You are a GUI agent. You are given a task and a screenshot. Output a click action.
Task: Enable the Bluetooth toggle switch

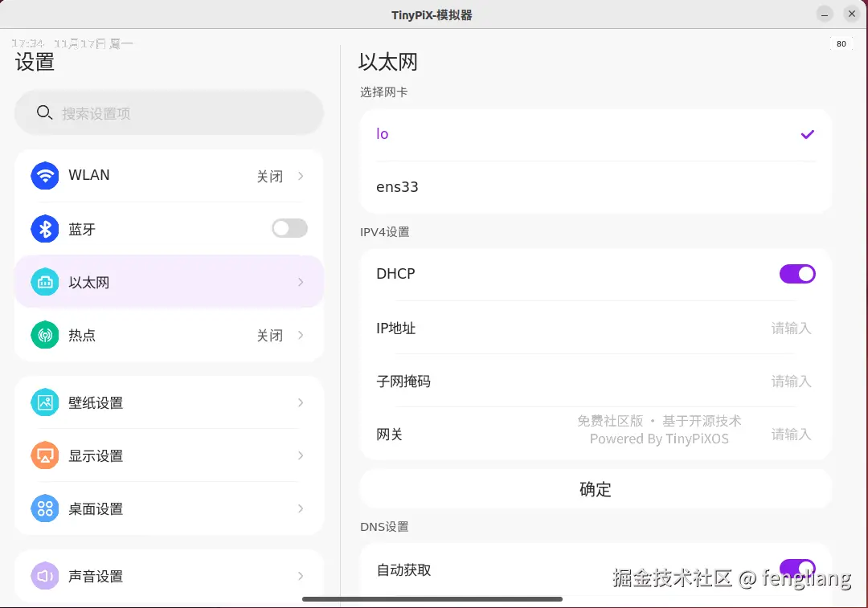[289, 228]
